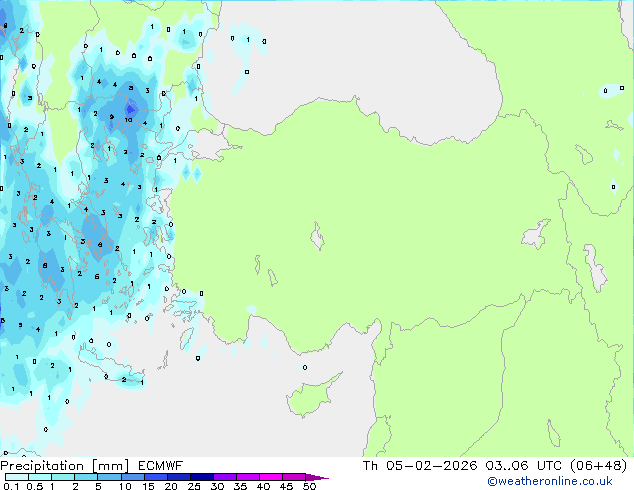Click the '25' legend scale label

click(194, 486)
